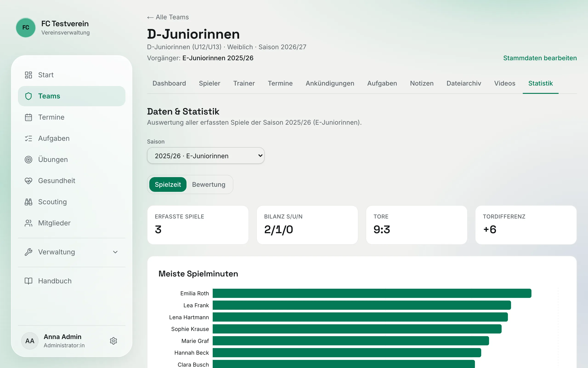Click the Handbuch book icon

(x=28, y=281)
